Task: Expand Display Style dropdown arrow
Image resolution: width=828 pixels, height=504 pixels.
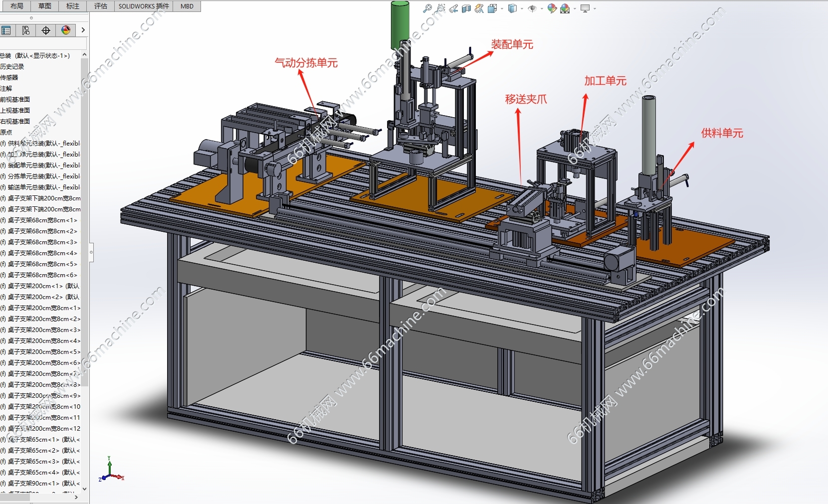Action: [522, 8]
